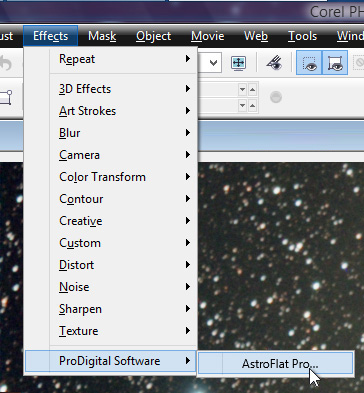Toggle mask marquee visibility
The width and height of the screenshot is (364, 393).
coord(309,63)
